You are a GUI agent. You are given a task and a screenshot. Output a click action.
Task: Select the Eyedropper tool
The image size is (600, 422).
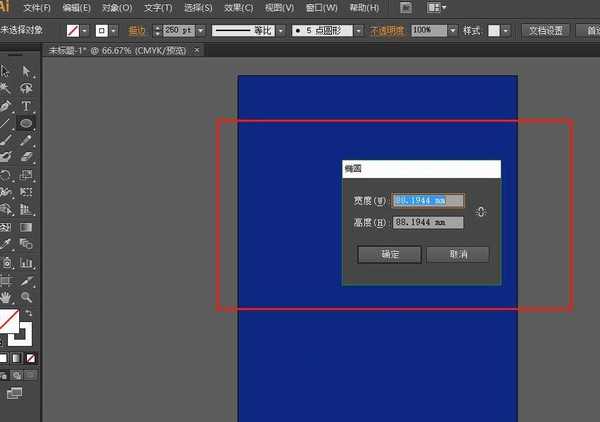(x=5, y=244)
